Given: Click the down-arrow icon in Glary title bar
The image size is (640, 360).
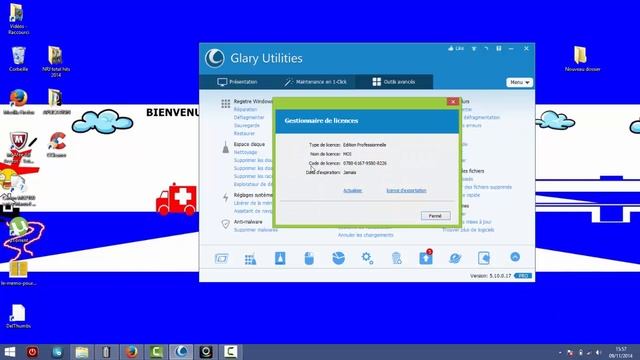Looking at the screenshot, I should pyautogui.click(x=474, y=49).
